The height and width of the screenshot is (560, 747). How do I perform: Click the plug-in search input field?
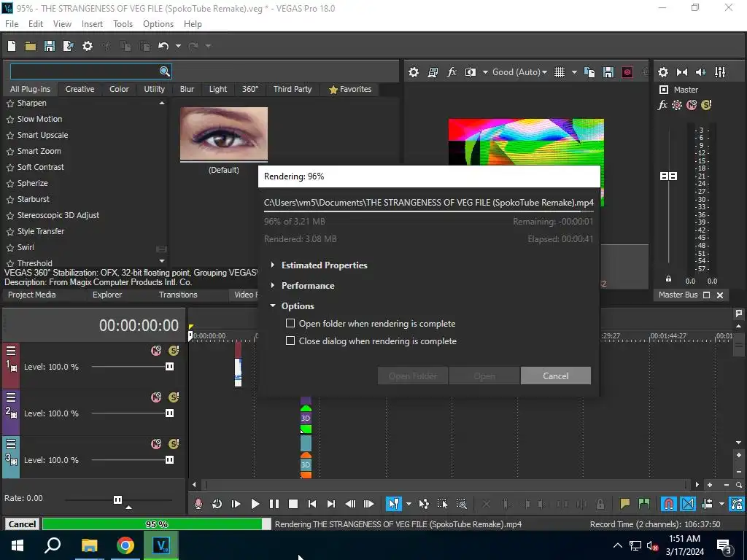pyautogui.click(x=90, y=71)
